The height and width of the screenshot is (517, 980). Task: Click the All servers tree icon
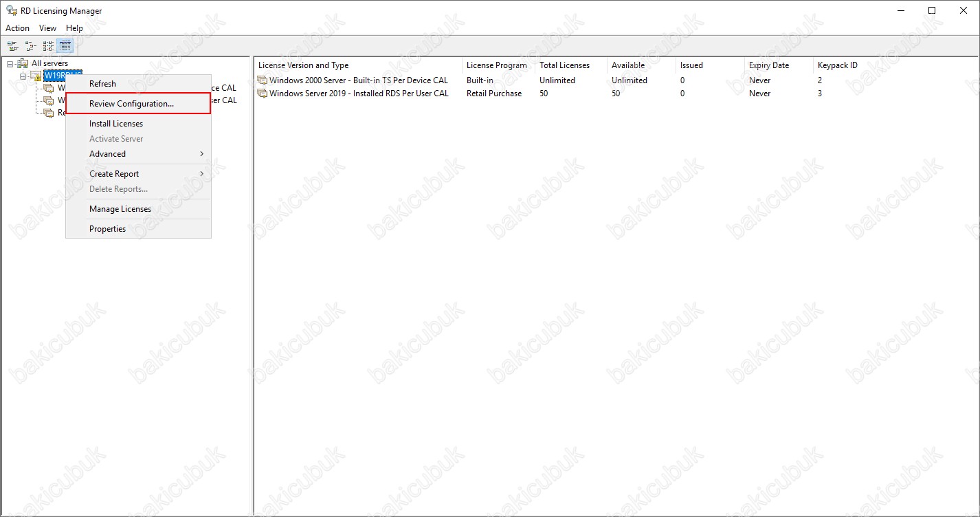click(23, 63)
